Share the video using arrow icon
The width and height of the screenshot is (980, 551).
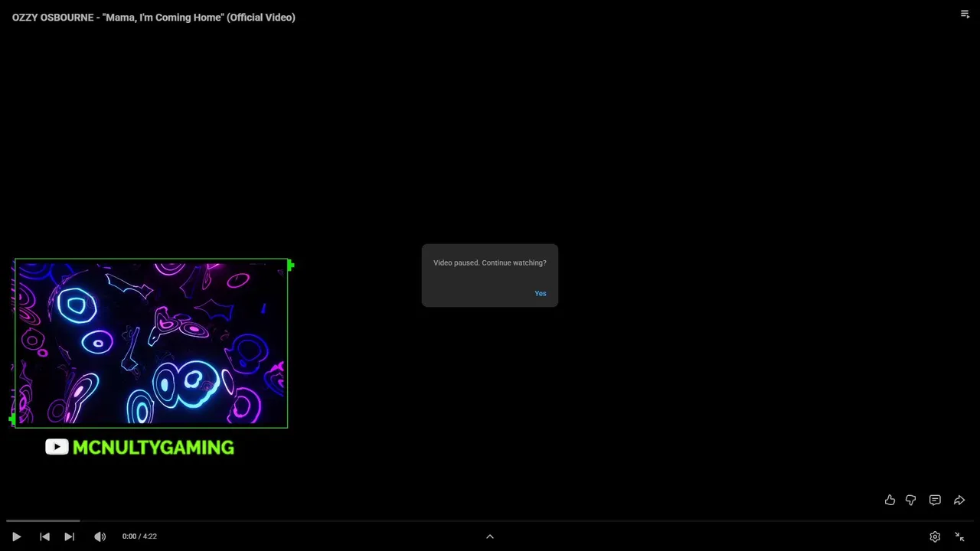(x=959, y=500)
